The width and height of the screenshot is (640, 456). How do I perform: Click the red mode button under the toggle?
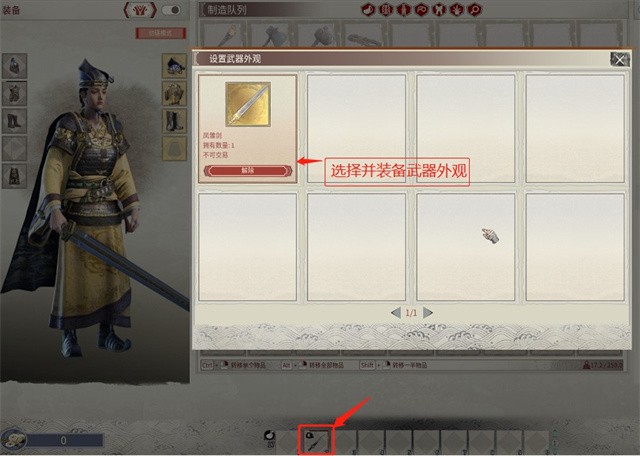161,33
